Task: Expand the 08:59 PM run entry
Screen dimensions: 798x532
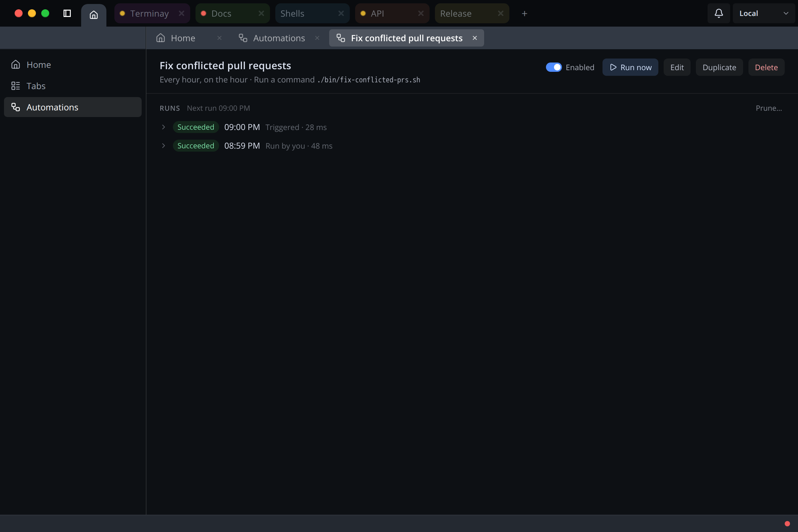Action: (164, 146)
